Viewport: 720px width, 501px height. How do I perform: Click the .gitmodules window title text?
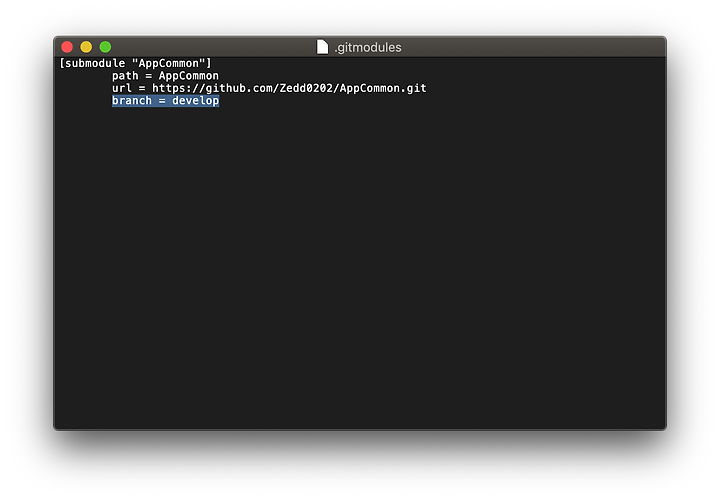(x=368, y=47)
